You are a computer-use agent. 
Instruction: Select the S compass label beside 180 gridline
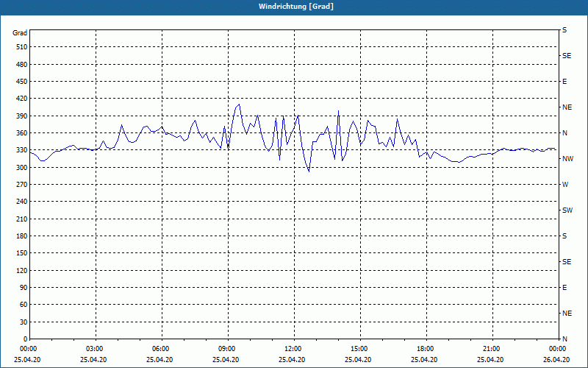coord(564,236)
